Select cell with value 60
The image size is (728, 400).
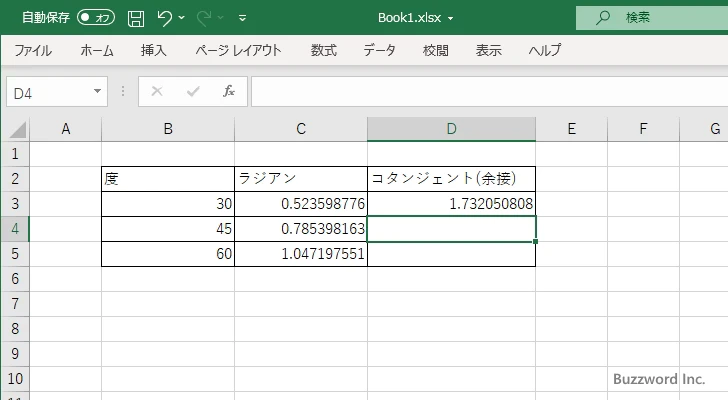pyautogui.click(x=168, y=254)
